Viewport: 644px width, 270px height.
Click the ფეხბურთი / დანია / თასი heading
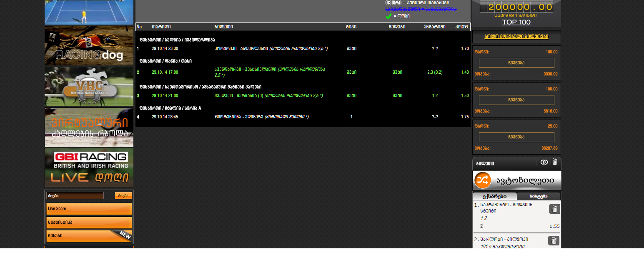tap(165, 61)
